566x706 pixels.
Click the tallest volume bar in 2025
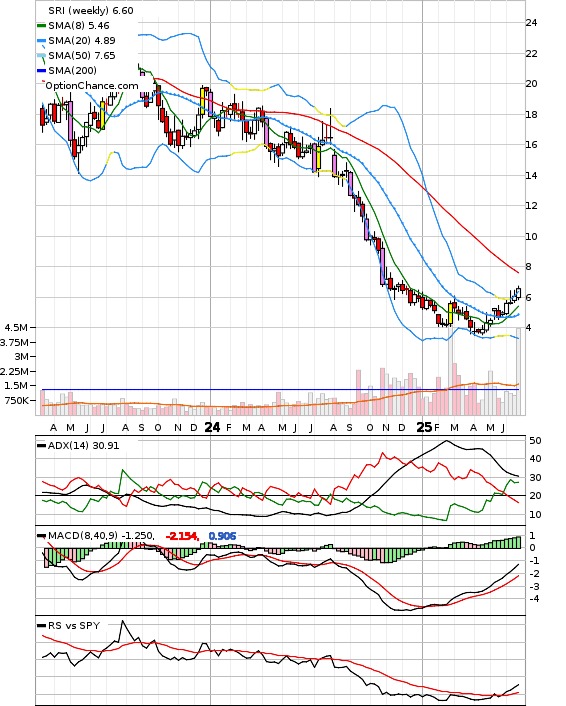[450, 372]
